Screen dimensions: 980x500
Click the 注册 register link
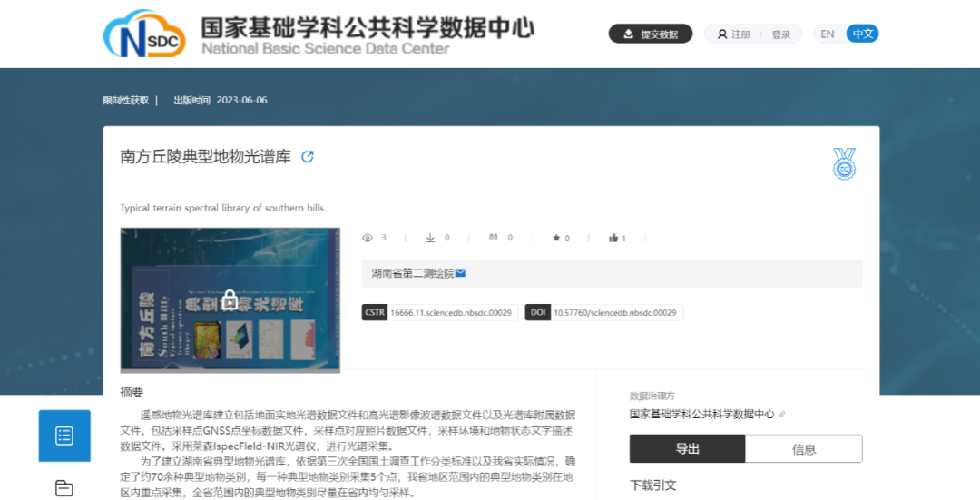tap(734, 34)
